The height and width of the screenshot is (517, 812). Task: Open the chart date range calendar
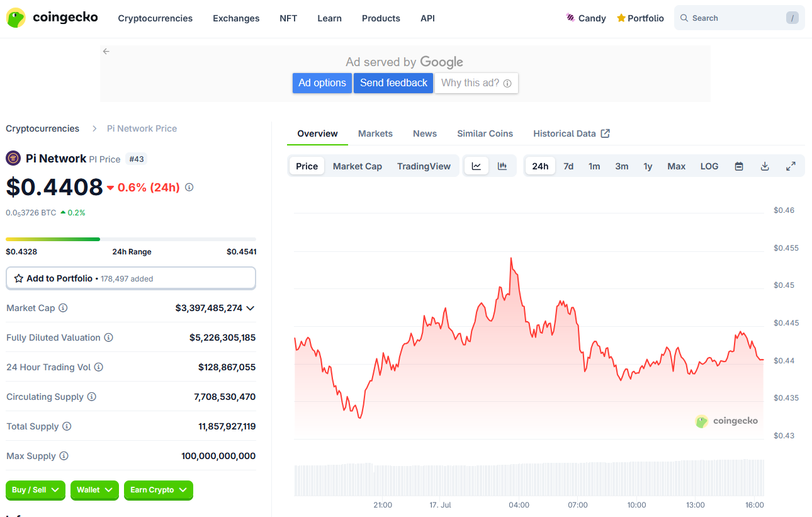point(739,166)
